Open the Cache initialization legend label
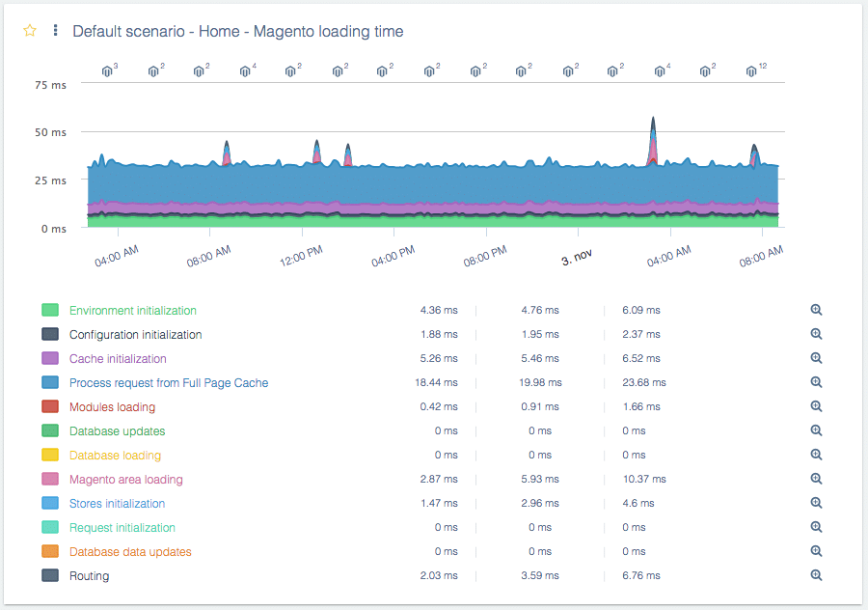This screenshot has height=610, width=868. [x=118, y=358]
